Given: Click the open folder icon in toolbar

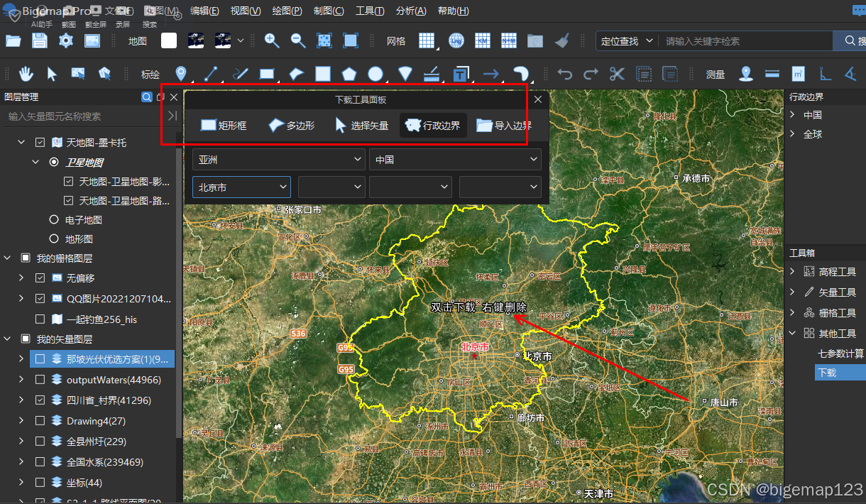Looking at the screenshot, I should point(13,40).
